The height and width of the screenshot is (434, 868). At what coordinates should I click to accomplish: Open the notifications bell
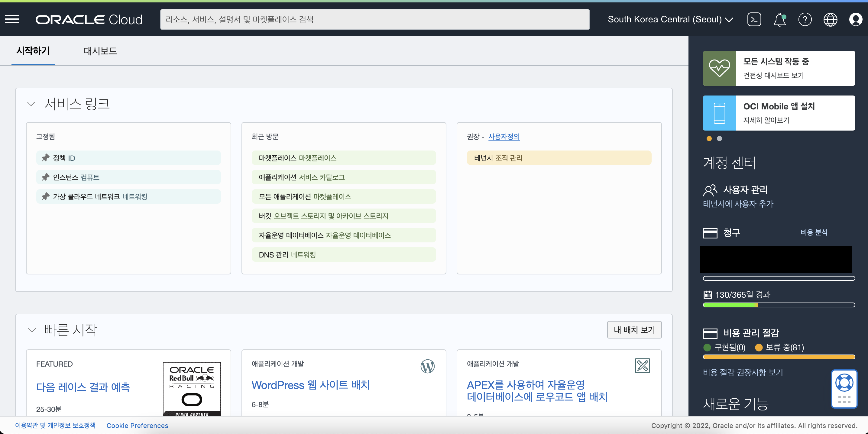click(779, 20)
